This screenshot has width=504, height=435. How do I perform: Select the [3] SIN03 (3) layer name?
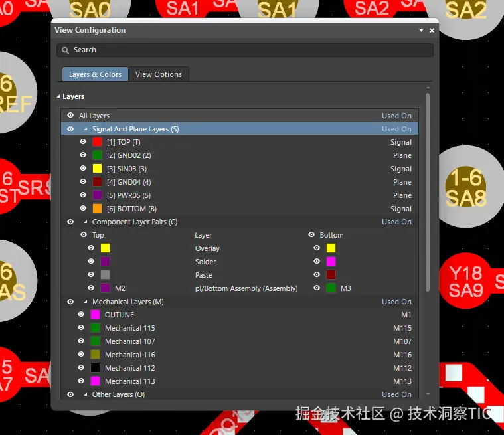(127, 169)
